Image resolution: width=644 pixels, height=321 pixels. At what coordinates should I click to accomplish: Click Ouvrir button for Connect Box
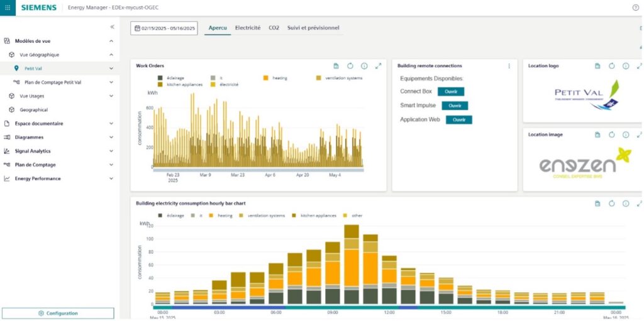[x=451, y=92]
